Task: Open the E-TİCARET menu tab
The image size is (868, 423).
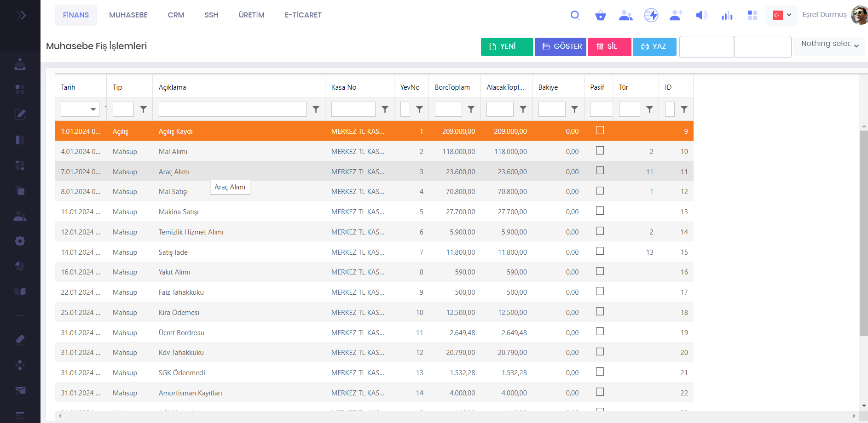Action: coord(303,15)
